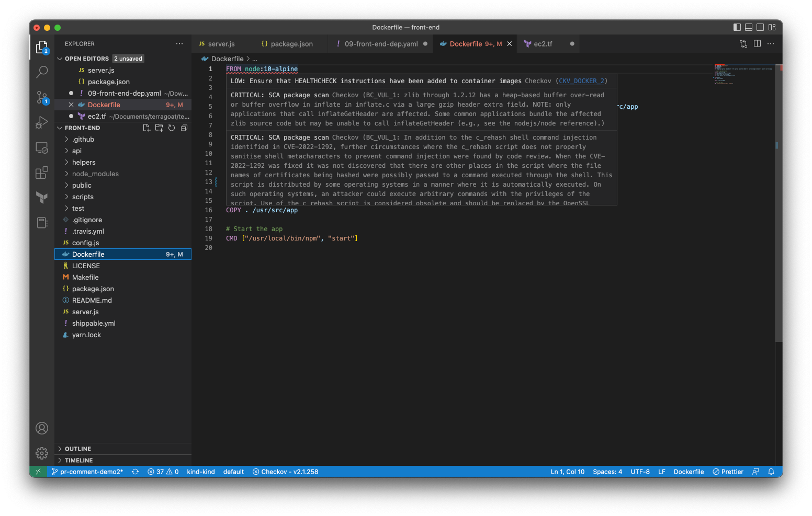Image resolution: width=812 pixels, height=516 pixels.
Task: Toggle the primary side bar layout button
Action: pyautogui.click(x=737, y=27)
